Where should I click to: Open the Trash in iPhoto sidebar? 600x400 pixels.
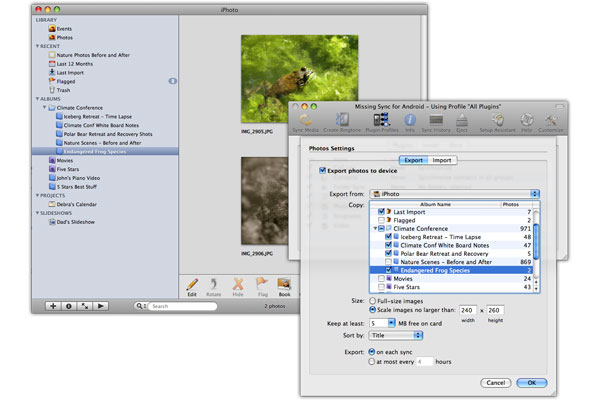[x=60, y=90]
